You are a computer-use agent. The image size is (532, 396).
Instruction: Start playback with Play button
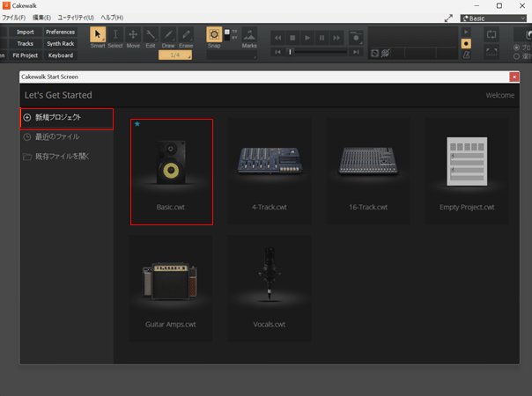click(307, 38)
